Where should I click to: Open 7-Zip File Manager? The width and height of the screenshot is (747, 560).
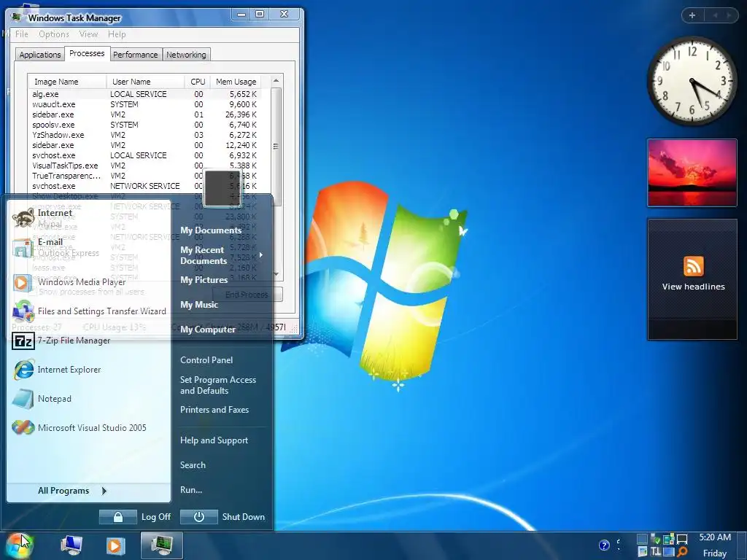61,341
